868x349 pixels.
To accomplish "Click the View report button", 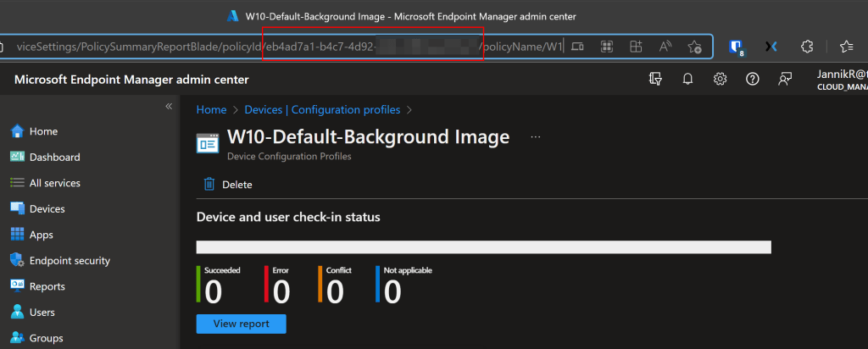I will point(241,324).
